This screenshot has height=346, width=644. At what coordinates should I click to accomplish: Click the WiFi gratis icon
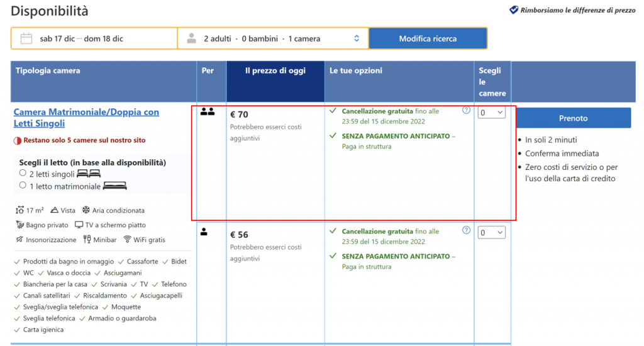(x=127, y=240)
